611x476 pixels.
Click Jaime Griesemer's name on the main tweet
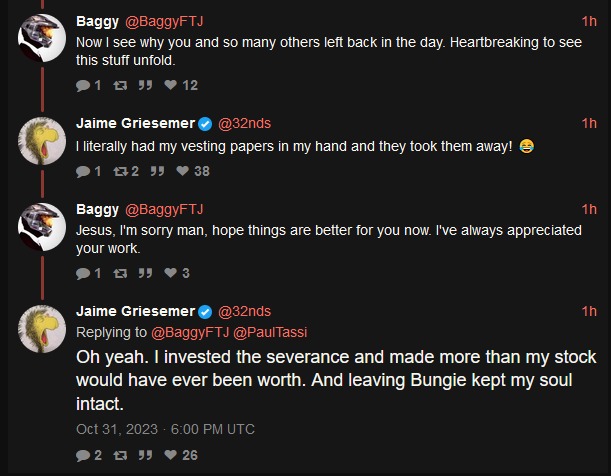(135, 311)
